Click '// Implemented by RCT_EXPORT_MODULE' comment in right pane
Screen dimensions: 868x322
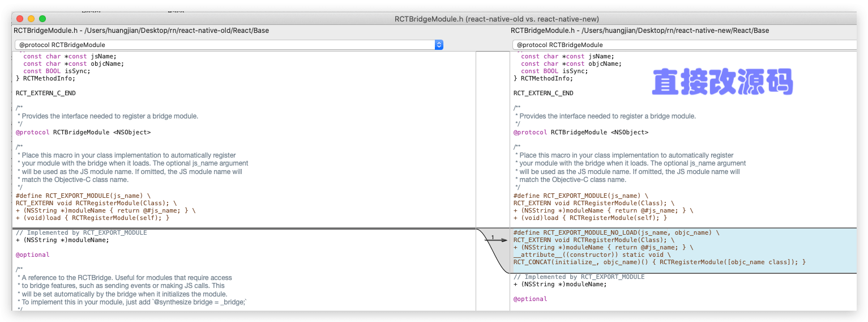pos(579,277)
